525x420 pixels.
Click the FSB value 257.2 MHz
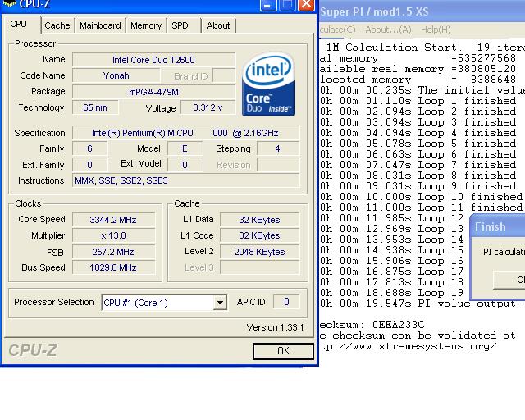click(113, 252)
